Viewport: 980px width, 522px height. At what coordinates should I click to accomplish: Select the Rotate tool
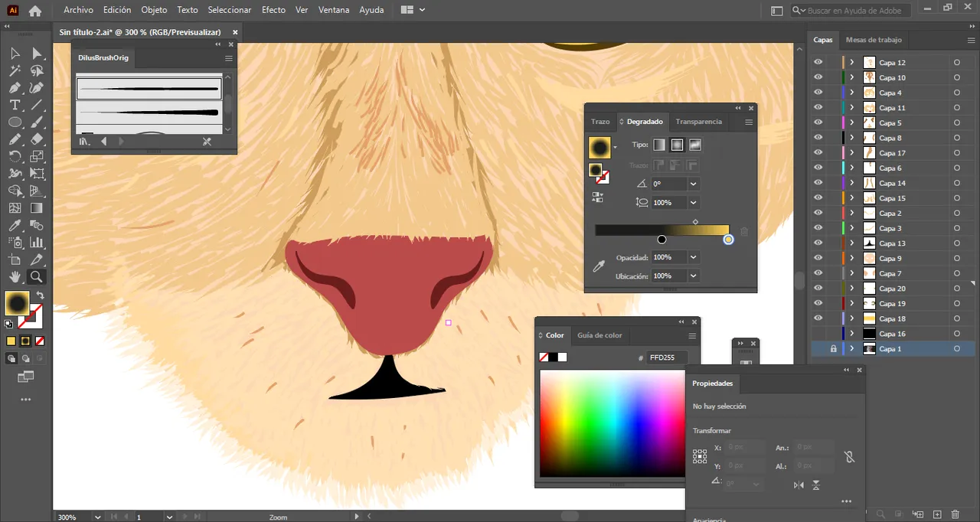click(x=15, y=156)
